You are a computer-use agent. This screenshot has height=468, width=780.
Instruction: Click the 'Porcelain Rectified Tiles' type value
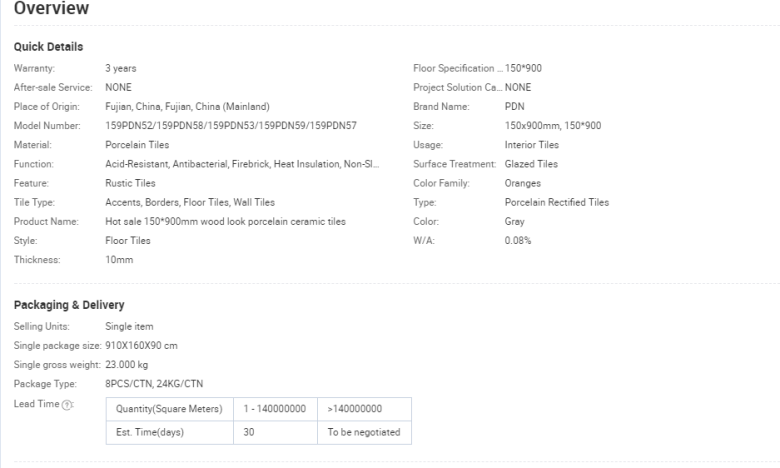click(x=557, y=202)
